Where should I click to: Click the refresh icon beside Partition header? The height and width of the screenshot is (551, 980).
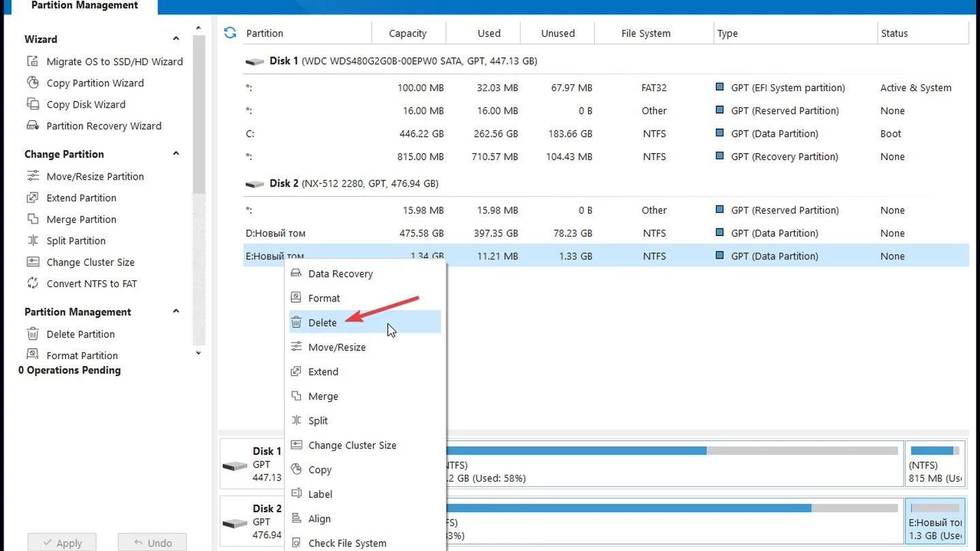point(230,33)
